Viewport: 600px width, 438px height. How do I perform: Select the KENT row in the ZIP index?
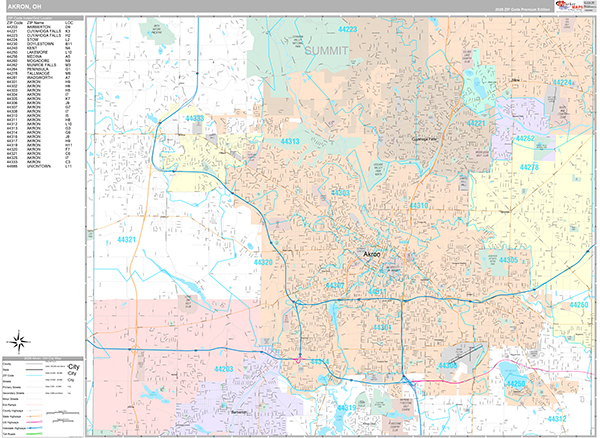(39, 48)
